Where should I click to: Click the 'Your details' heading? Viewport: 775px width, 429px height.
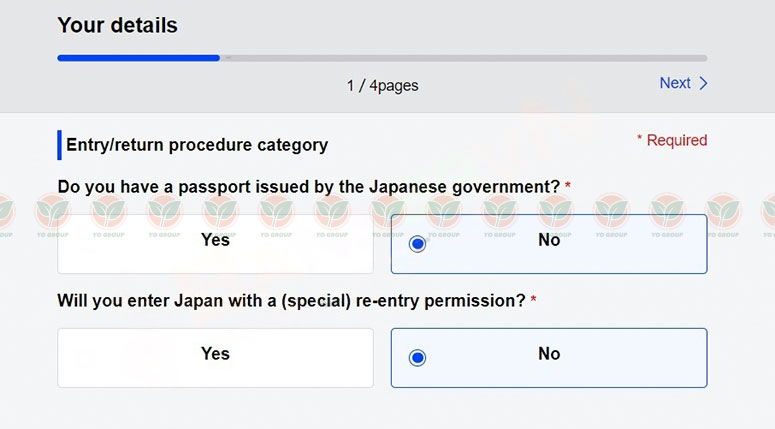[x=117, y=25]
